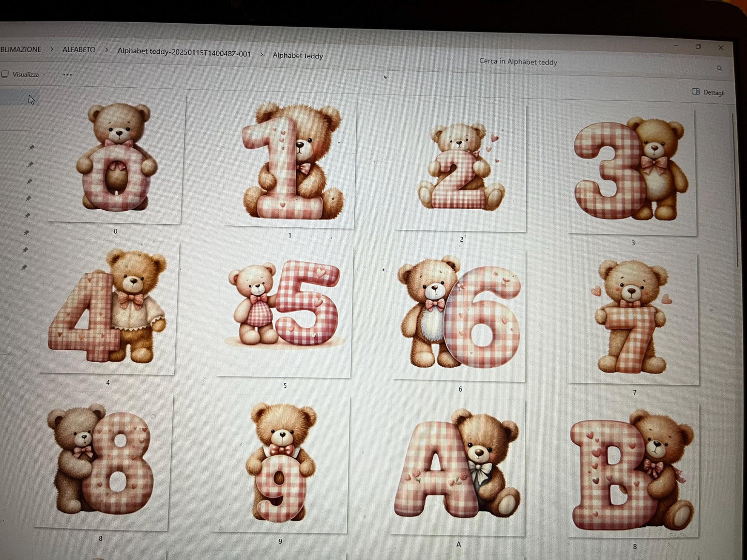This screenshot has height=560, width=747.
Task: Navigate to the ALFABETO breadcrumb folder
Action: 78,50
